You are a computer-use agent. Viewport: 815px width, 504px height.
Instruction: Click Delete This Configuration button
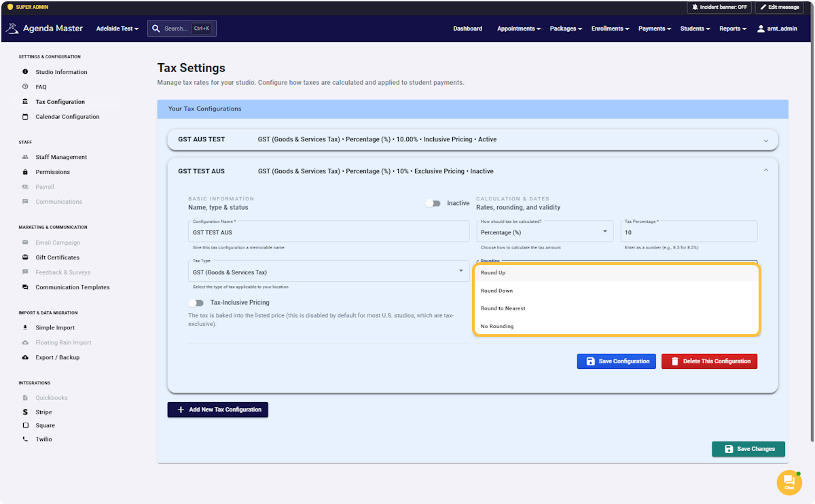pyautogui.click(x=709, y=361)
